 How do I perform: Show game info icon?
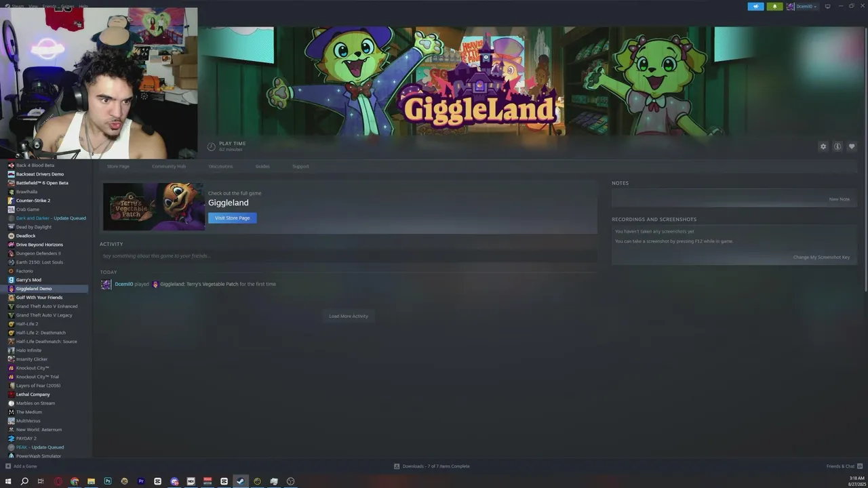(837, 146)
